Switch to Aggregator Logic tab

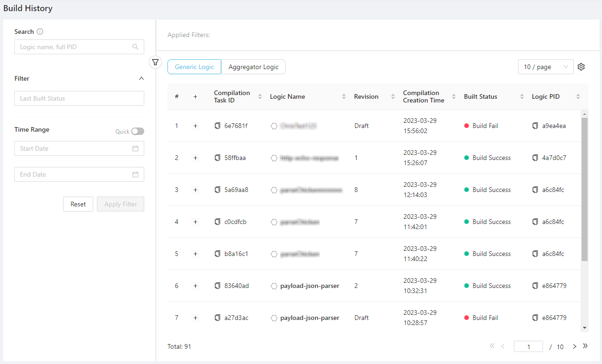[x=253, y=67]
